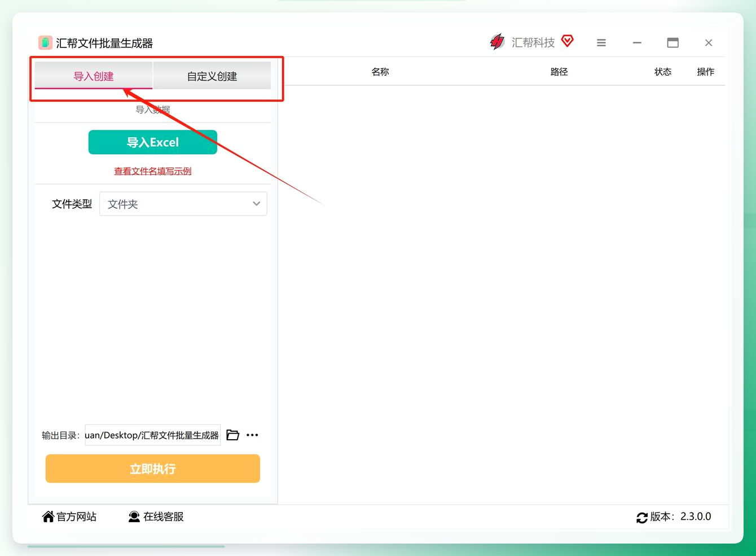Open the 官方网站 link text
This screenshot has width=756, height=556.
[x=76, y=516]
